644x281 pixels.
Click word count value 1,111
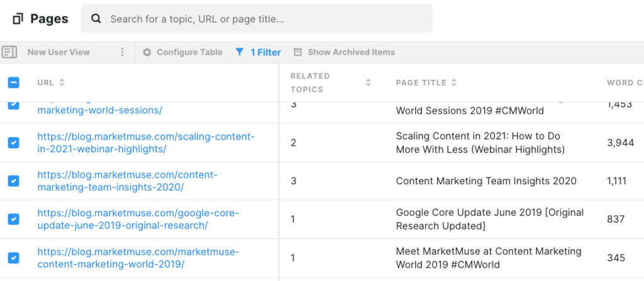(x=616, y=181)
